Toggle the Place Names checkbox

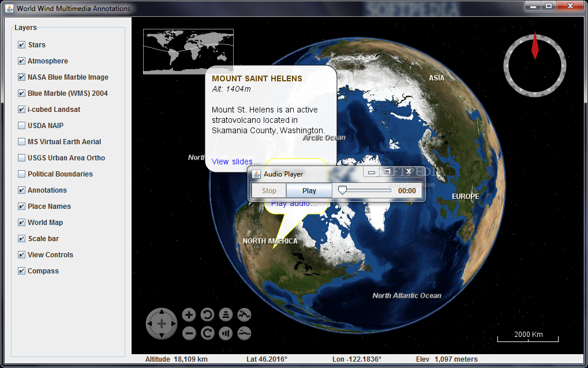click(x=21, y=206)
